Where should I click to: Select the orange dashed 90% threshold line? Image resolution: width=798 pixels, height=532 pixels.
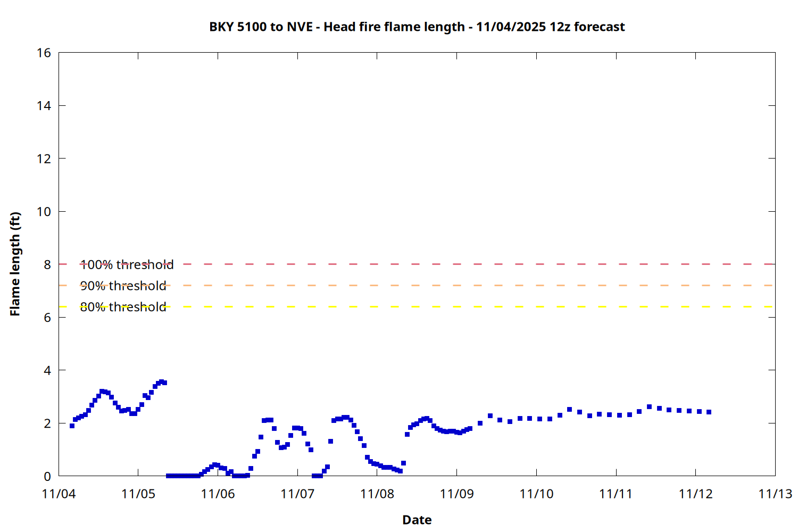426,285
